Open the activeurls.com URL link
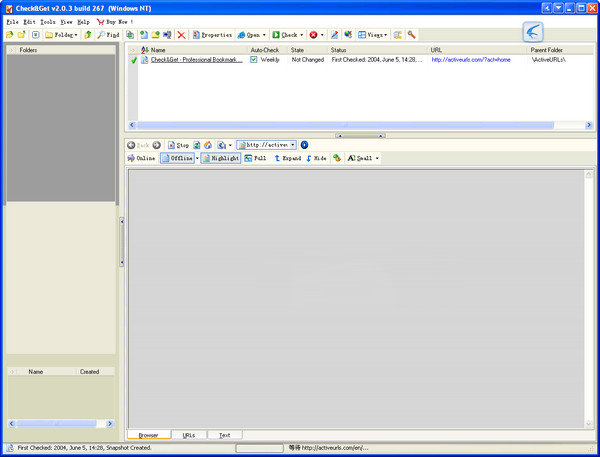 click(x=471, y=60)
